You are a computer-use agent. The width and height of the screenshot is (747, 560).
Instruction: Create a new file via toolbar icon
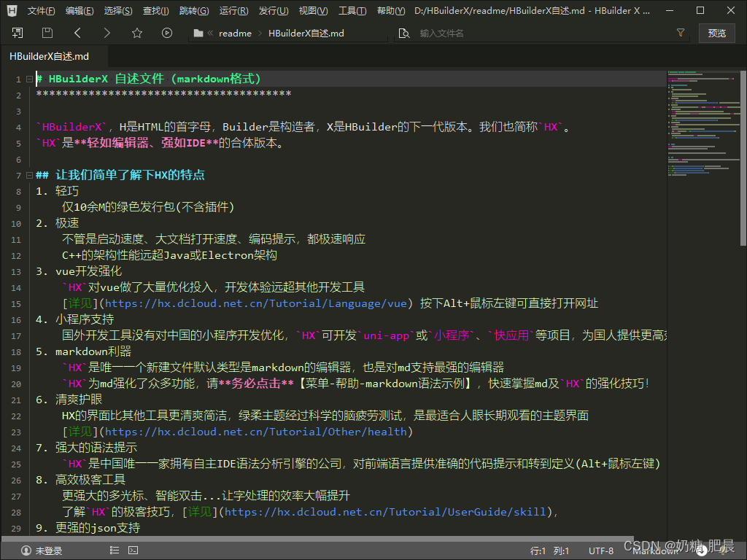coord(18,33)
